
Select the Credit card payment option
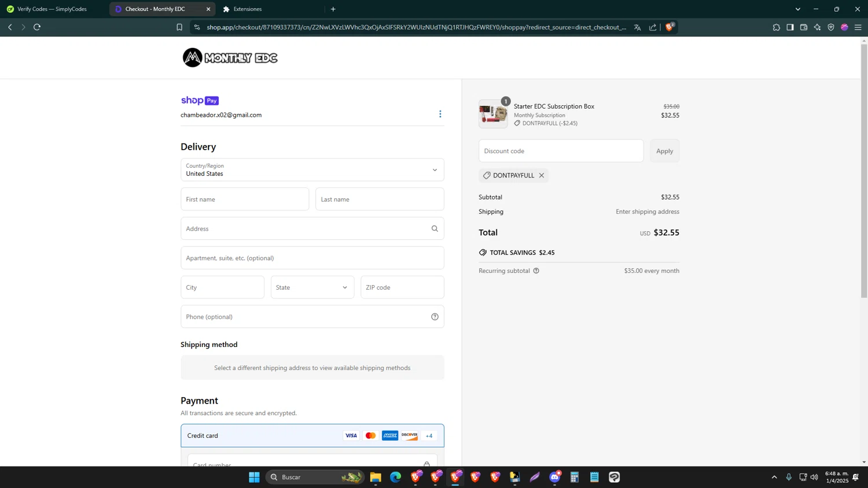click(x=312, y=435)
